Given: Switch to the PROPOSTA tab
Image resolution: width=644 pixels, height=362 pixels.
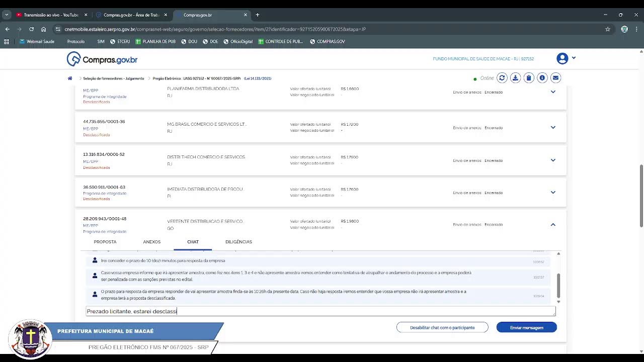Looking at the screenshot, I should click(105, 242).
